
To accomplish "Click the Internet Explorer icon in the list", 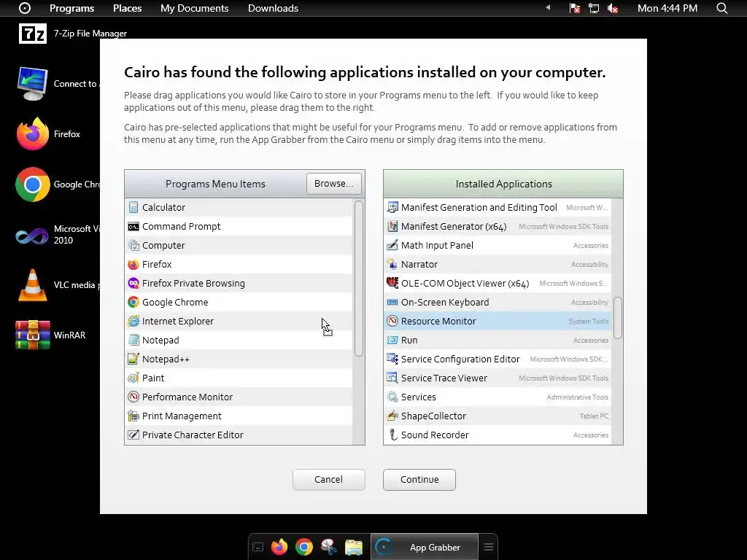I will pos(133,321).
